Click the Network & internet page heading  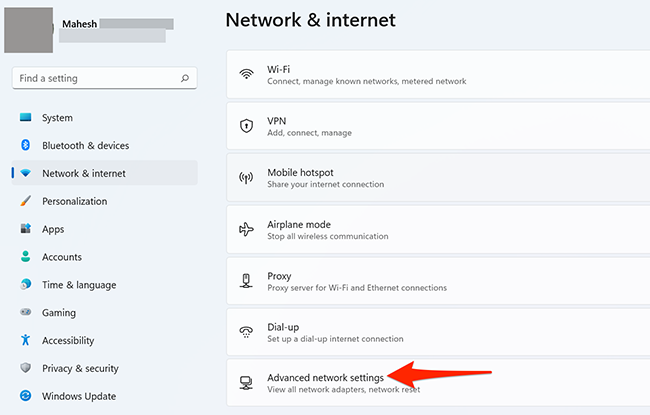[x=310, y=20]
